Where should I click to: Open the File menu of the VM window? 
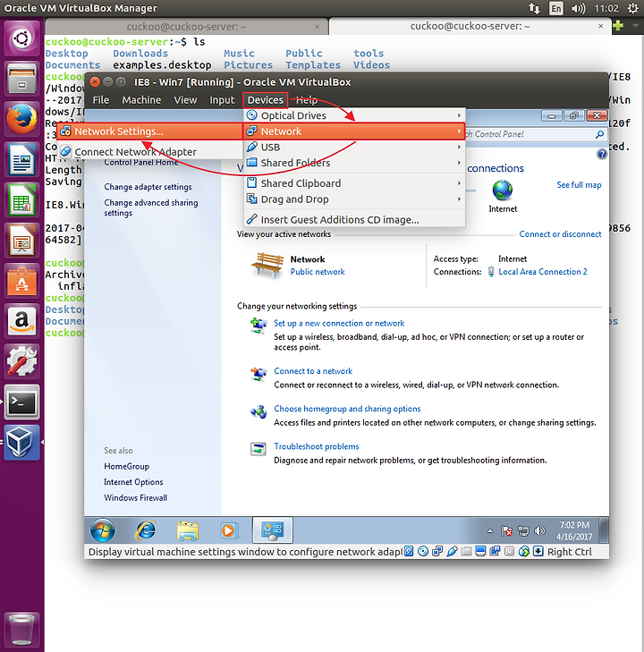point(101,100)
